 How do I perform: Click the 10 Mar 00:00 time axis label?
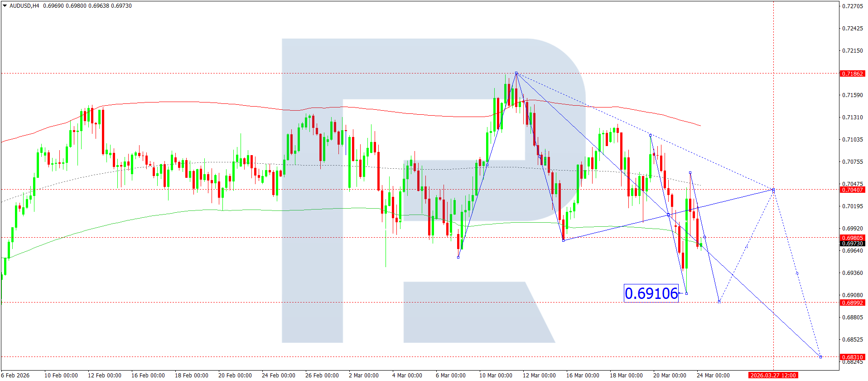tap(496, 375)
